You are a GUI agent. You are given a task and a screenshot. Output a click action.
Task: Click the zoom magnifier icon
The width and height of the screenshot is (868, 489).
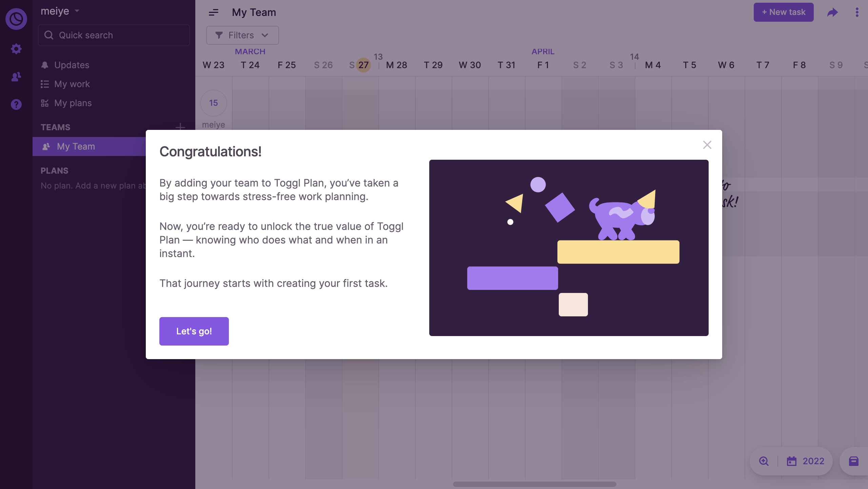764,461
